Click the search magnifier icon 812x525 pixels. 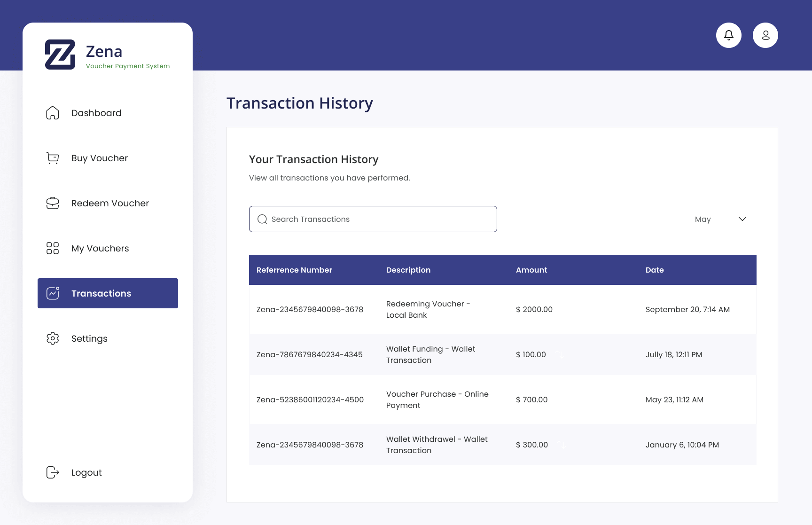[x=262, y=219]
